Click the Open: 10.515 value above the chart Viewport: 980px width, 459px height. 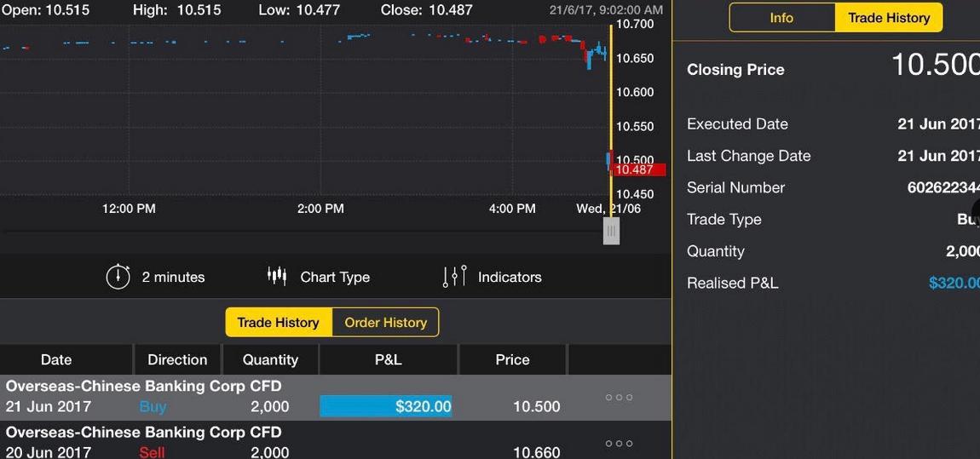44,10
